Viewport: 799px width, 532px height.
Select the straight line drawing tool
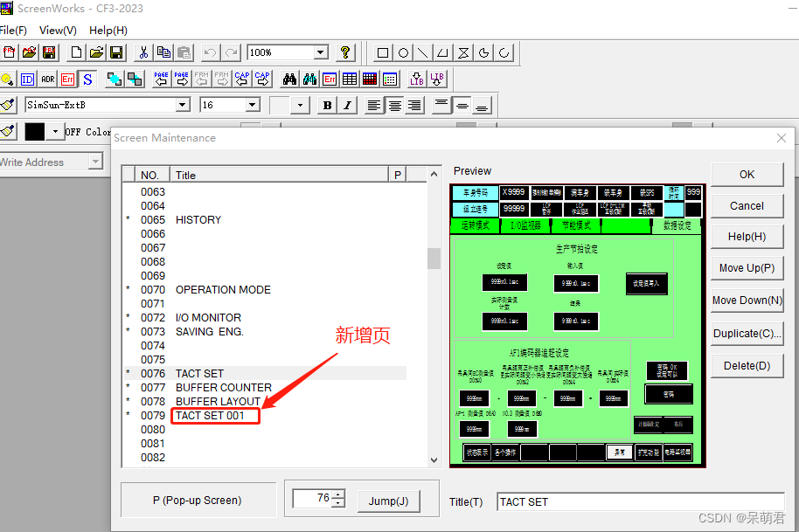422,52
